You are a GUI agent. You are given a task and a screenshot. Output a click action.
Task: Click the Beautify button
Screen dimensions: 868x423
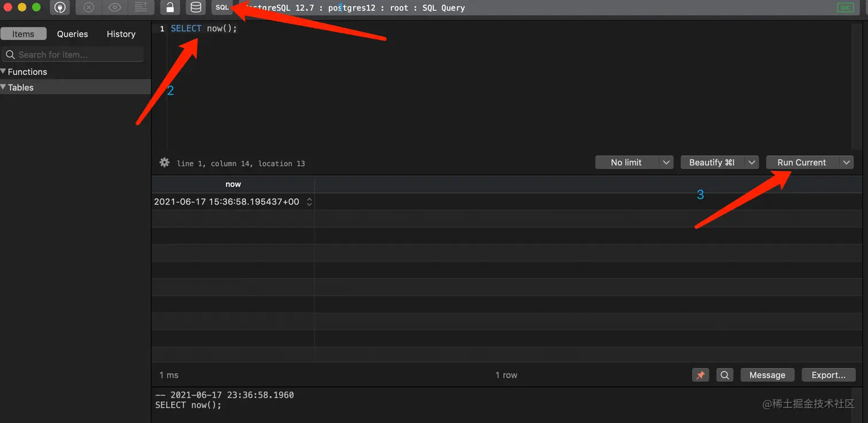click(712, 163)
